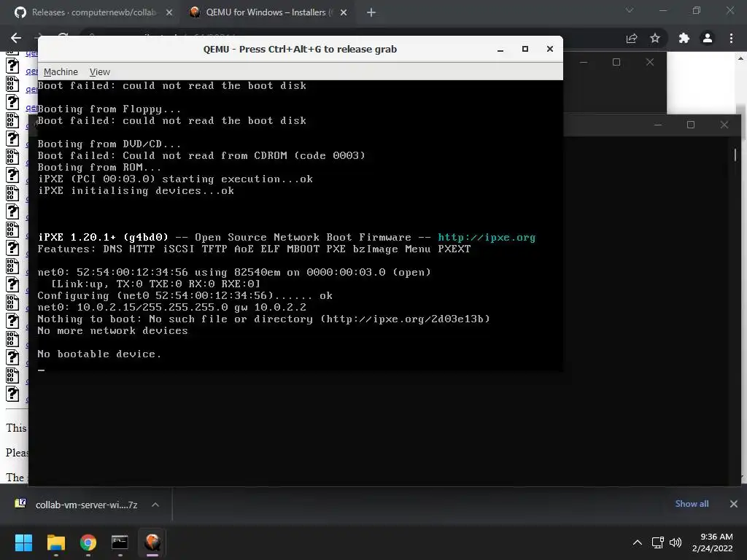Minimize the QEMU window
This screenshot has height=560, width=747.
[500, 49]
